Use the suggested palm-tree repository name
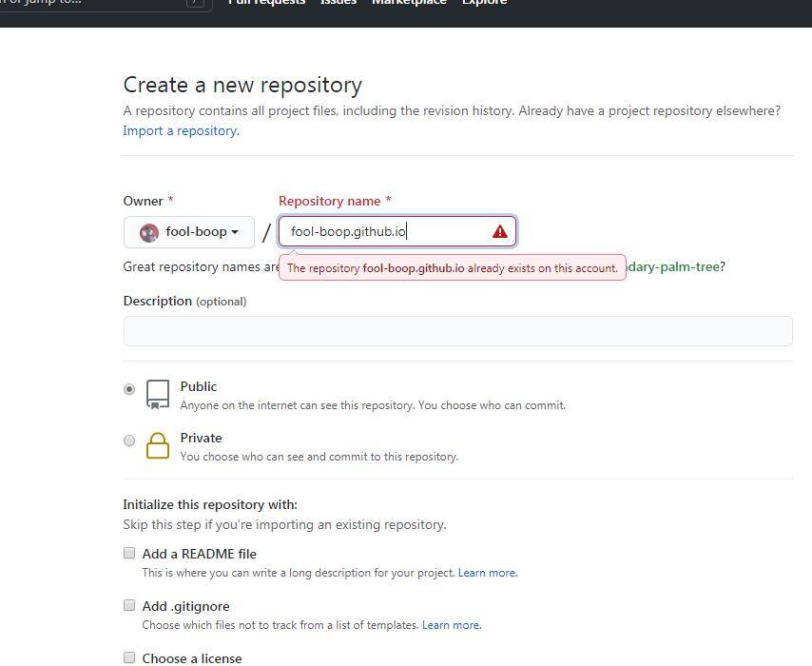Image resolution: width=812 pixels, height=666 pixels. [x=673, y=266]
